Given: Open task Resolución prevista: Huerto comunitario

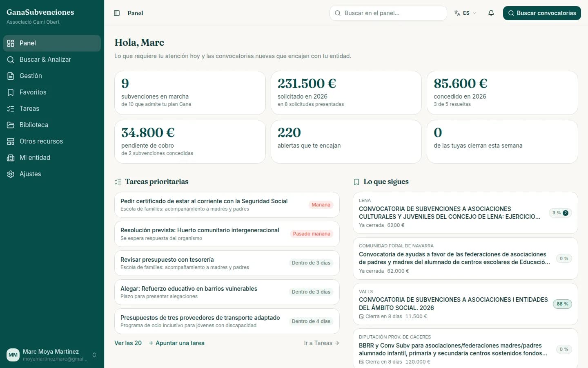Looking at the screenshot, I should click(x=227, y=234).
